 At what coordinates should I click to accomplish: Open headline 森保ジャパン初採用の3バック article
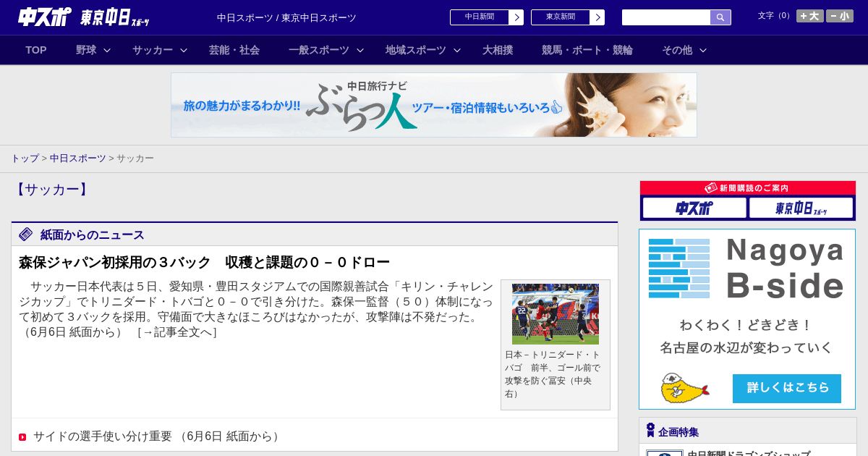tap(204, 262)
